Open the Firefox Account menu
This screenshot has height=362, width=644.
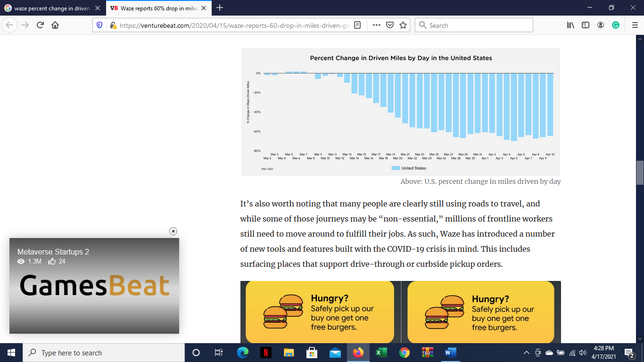coord(601,25)
